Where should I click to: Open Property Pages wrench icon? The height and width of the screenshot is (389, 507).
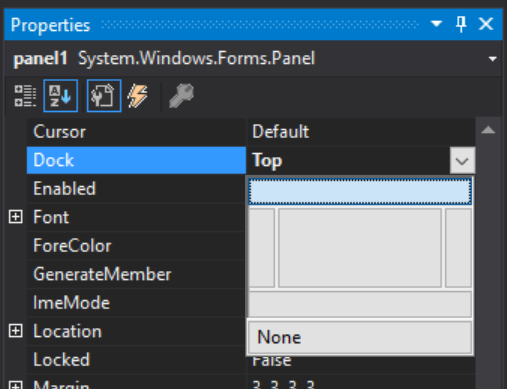pyautogui.click(x=181, y=96)
